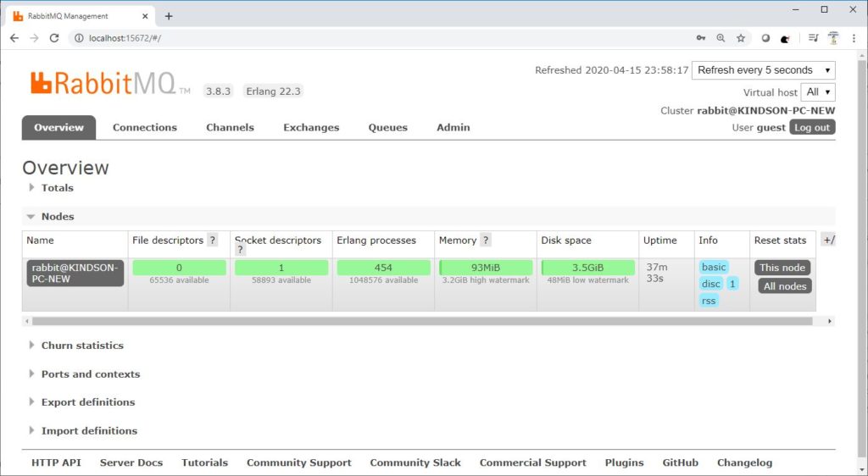The image size is (868, 476).
Task: Open a new browser tab with the plus icon
Action: pyautogui.click(x=169, y=16)
